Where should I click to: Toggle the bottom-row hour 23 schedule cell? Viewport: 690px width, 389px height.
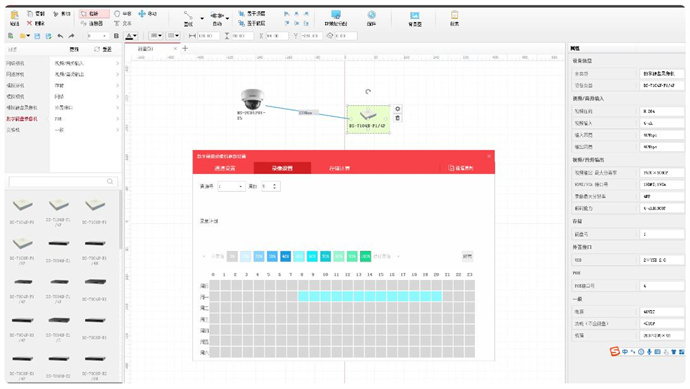tap(470, 352)
